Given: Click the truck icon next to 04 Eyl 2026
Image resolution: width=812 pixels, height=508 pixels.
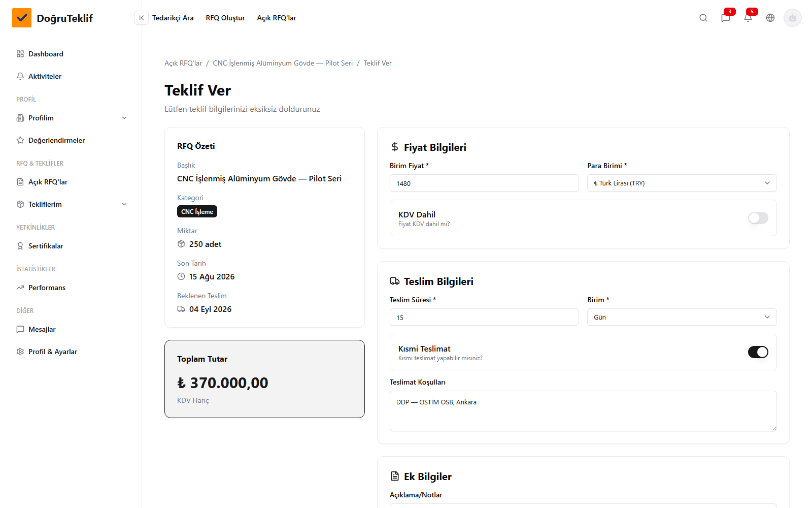Looking at the screenshot, I should coord(181,309).
